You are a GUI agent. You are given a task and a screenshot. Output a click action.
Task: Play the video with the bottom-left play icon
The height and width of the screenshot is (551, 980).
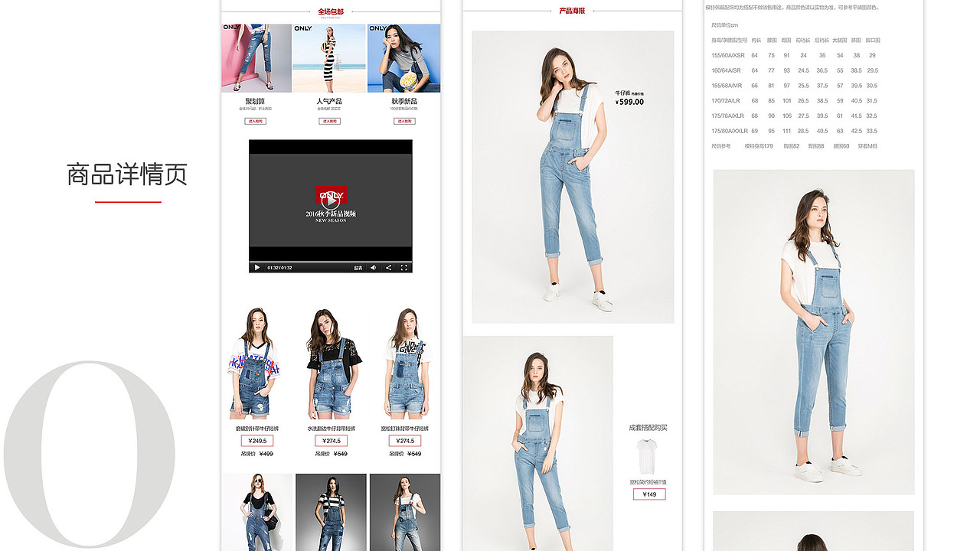pyautogui.click(x=256, y=268)
